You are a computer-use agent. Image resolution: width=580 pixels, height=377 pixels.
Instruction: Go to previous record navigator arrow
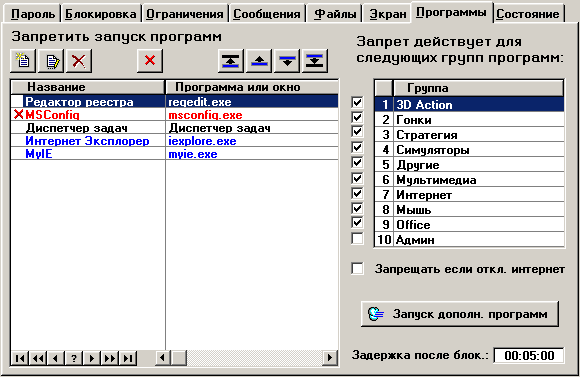point(55,358)
